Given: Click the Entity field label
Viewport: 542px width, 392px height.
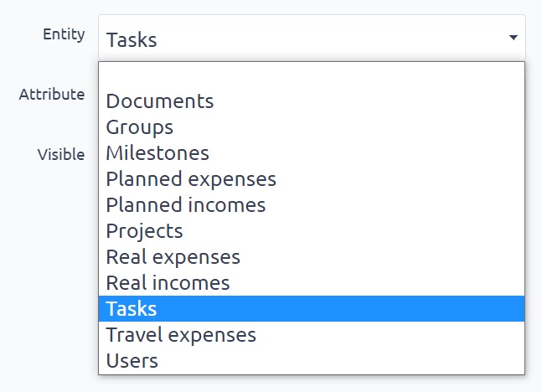Looking at the screenshot, I should [x=64, y=34].
